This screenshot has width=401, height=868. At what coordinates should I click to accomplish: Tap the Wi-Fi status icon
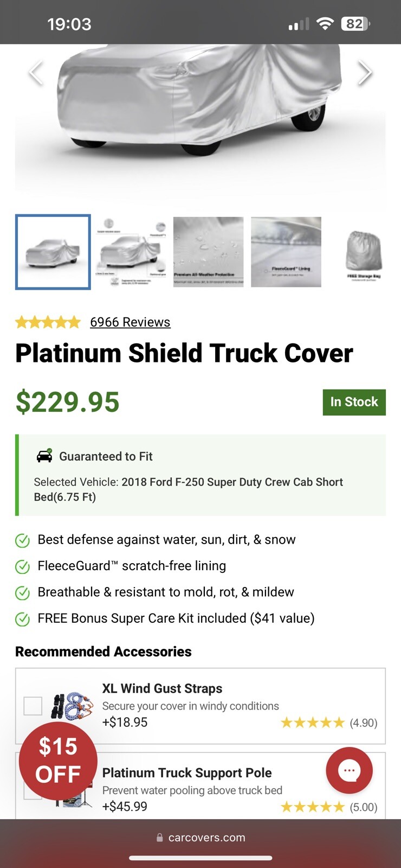(325, 24)
